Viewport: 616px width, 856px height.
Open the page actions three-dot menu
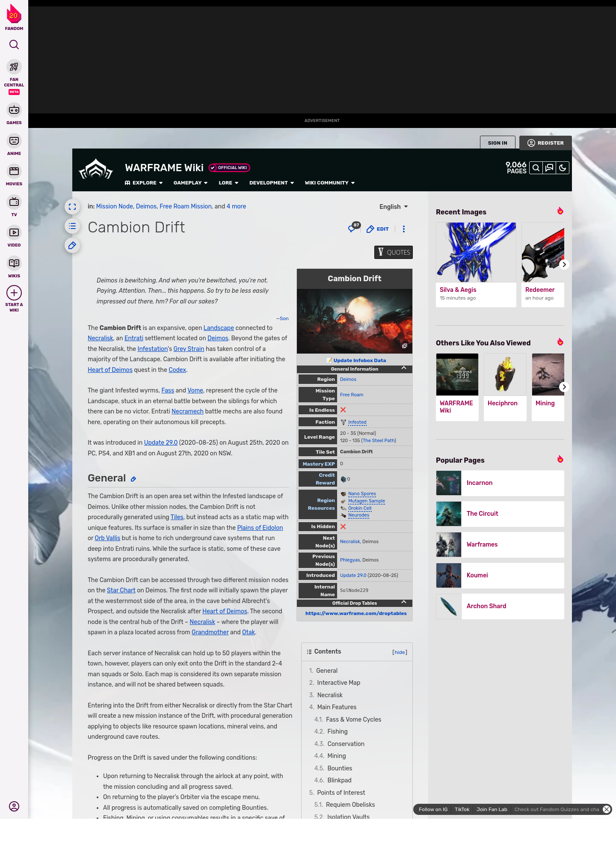(x=403, y=229)
